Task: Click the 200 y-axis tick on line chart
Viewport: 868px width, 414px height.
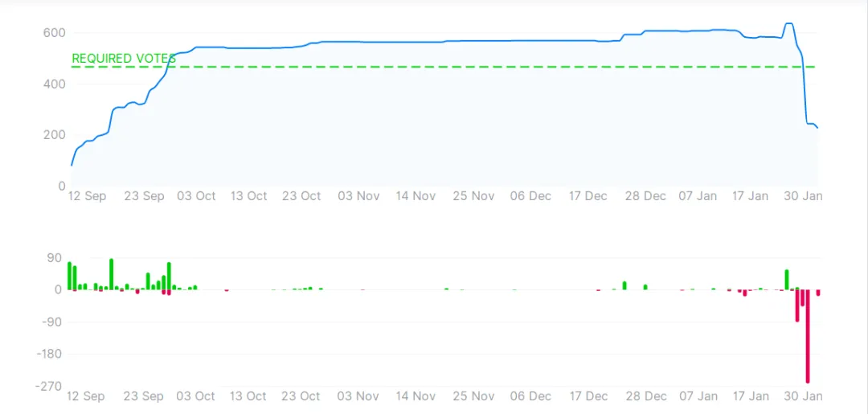Action: [x=55, y=135]
